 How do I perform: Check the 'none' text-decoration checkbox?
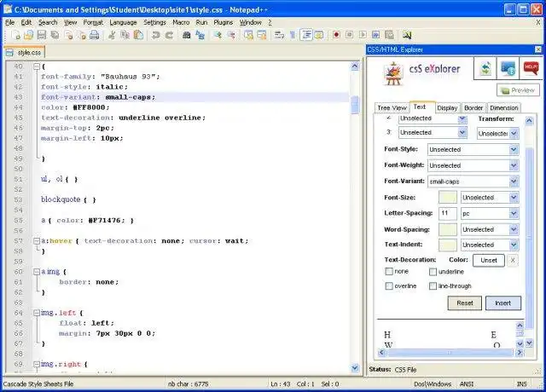point(389,271)
